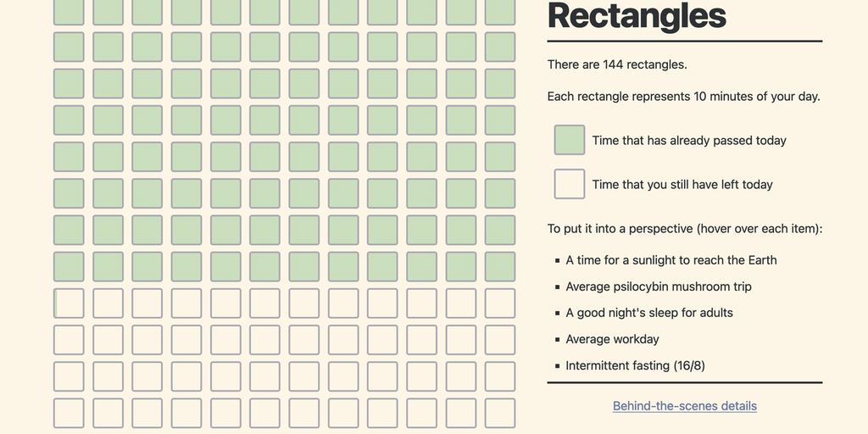Click the Rectangles page heading
Image resolution: width=868 pixels, height=434 pixels.
pos(637,16)
